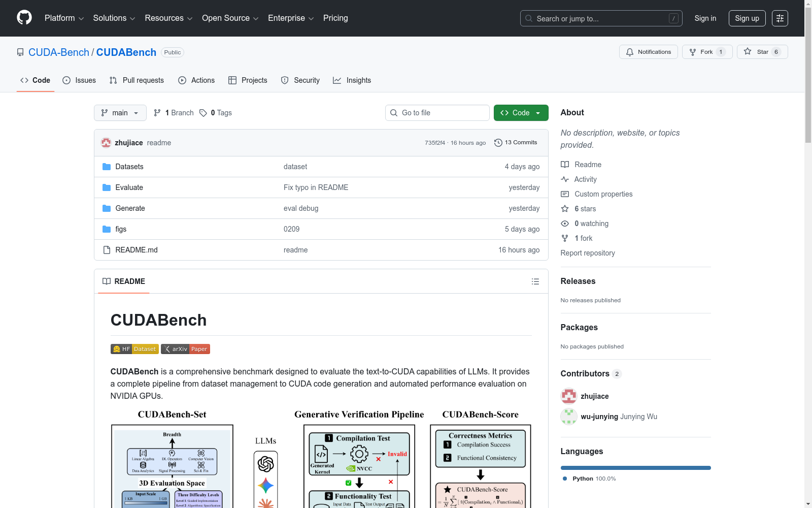Click the bell icon for Notifications

630,52
